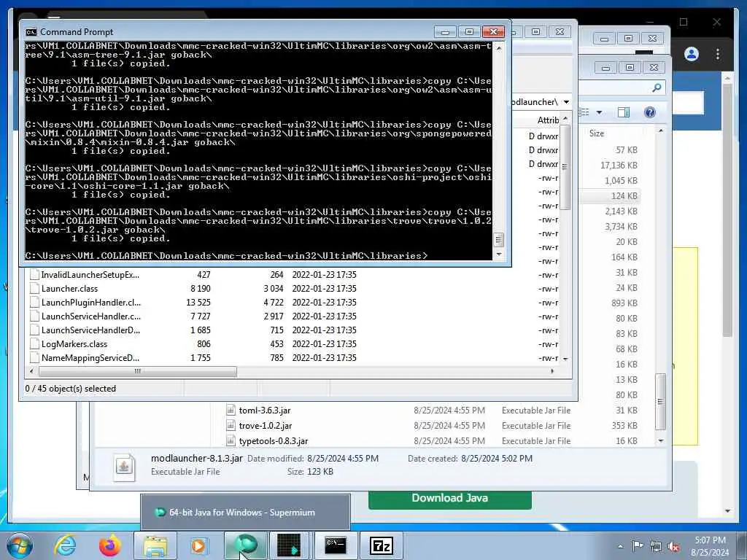747x560 pixels.
Task: Open the Windows Start orb
Action: pos(20,545)
